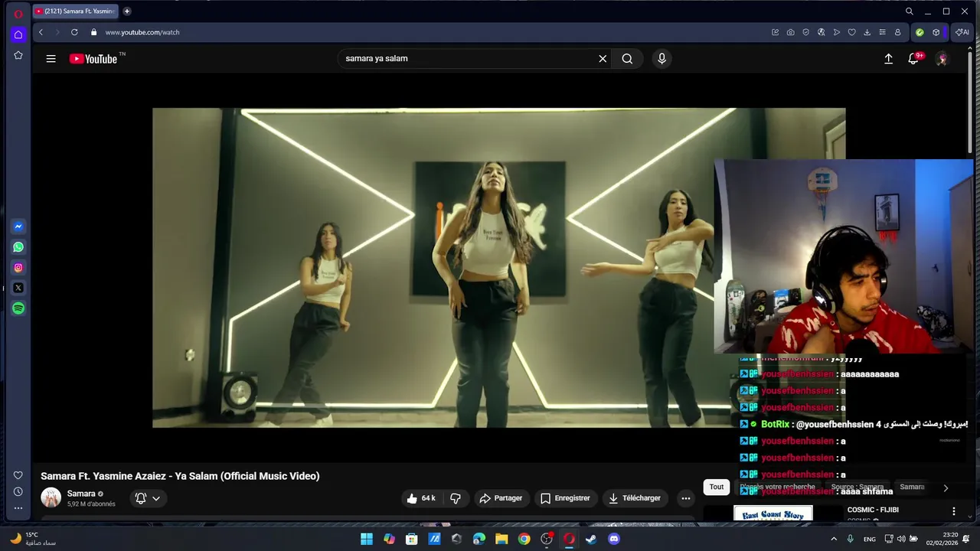Open Opera sidebar bookmarks star
Viewport: 980px width, 551px height.
18,55
